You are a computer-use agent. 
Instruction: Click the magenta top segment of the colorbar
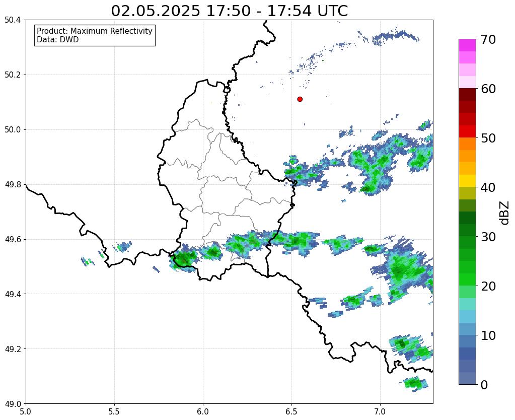[x=467, y=45]
